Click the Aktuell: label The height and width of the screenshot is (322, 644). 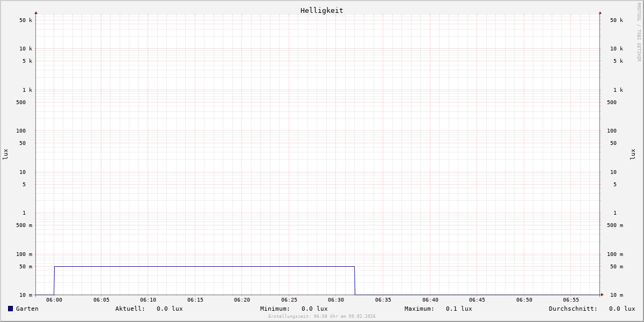pyautogui.click(x=130, y=309)
